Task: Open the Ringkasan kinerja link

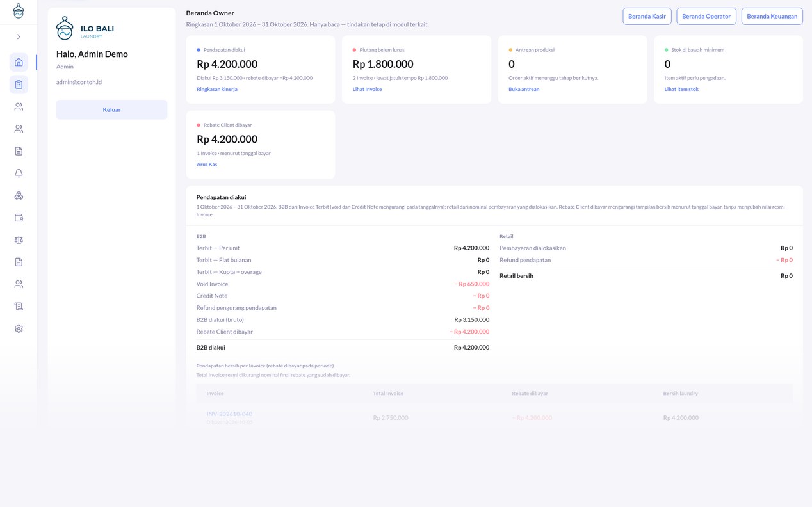Action: (217, 89)
